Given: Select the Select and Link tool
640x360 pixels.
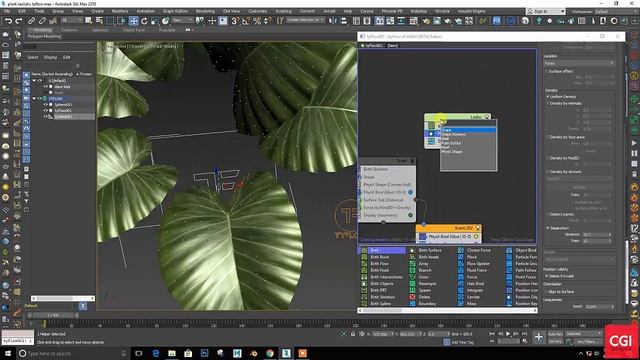Looking at the screenshot, I should pyautogui.click(x=31, y=21).
